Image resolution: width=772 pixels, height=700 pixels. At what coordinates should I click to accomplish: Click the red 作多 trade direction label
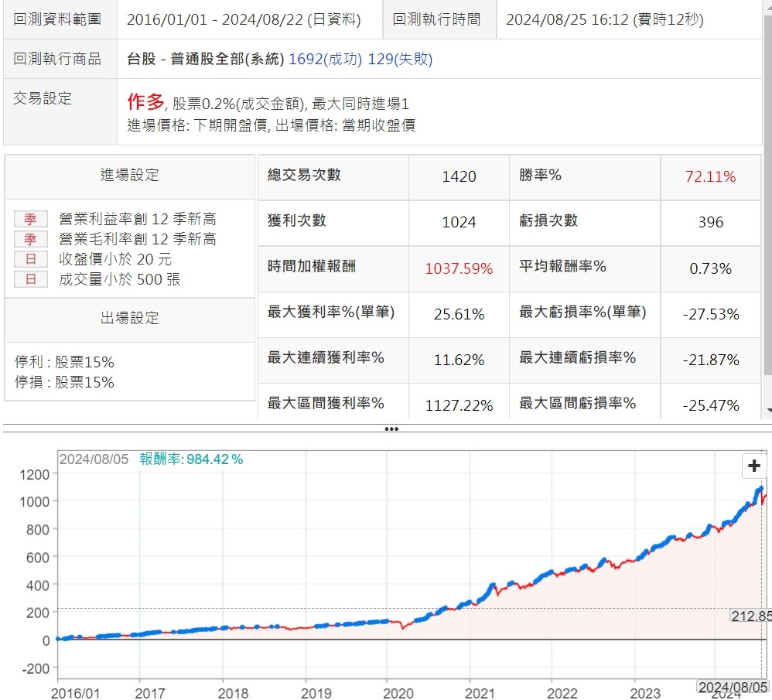[145, 101]
